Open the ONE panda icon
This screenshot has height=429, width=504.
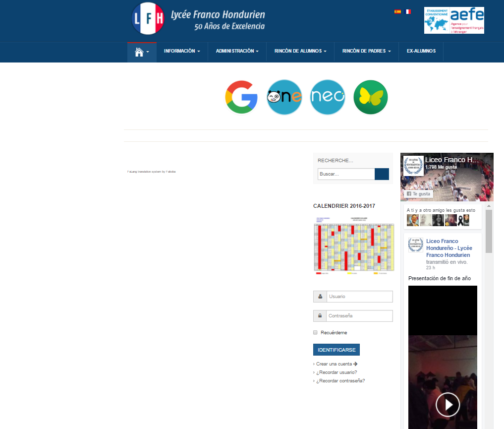284,97
